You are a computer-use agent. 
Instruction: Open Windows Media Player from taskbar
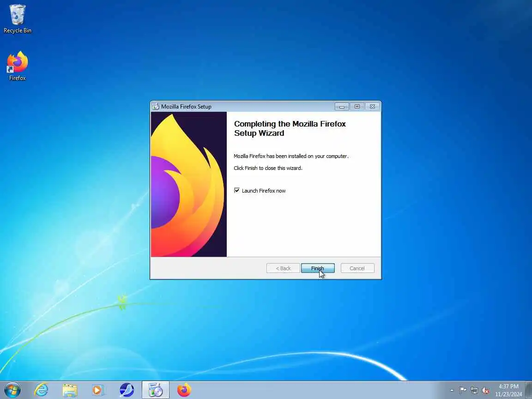pos(98,390)
